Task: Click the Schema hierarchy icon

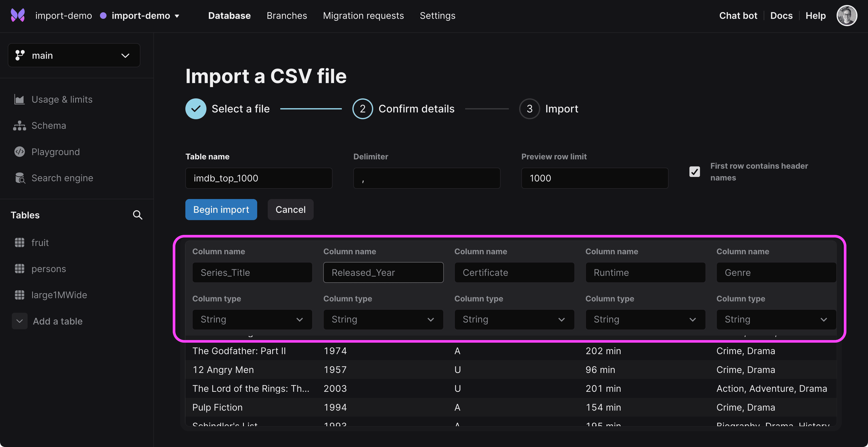Action: click(20, 125)
